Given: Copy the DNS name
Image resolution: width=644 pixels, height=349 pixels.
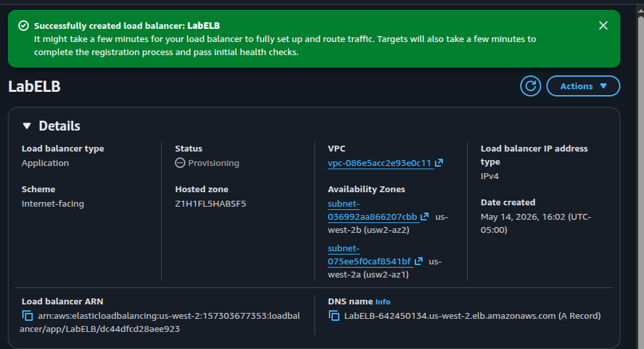Looking at the screenshot, I should 333,316.
